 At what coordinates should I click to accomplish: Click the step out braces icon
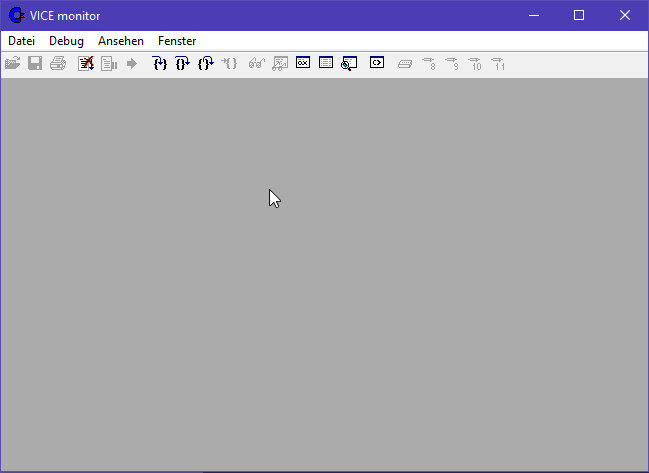(205, 63)
